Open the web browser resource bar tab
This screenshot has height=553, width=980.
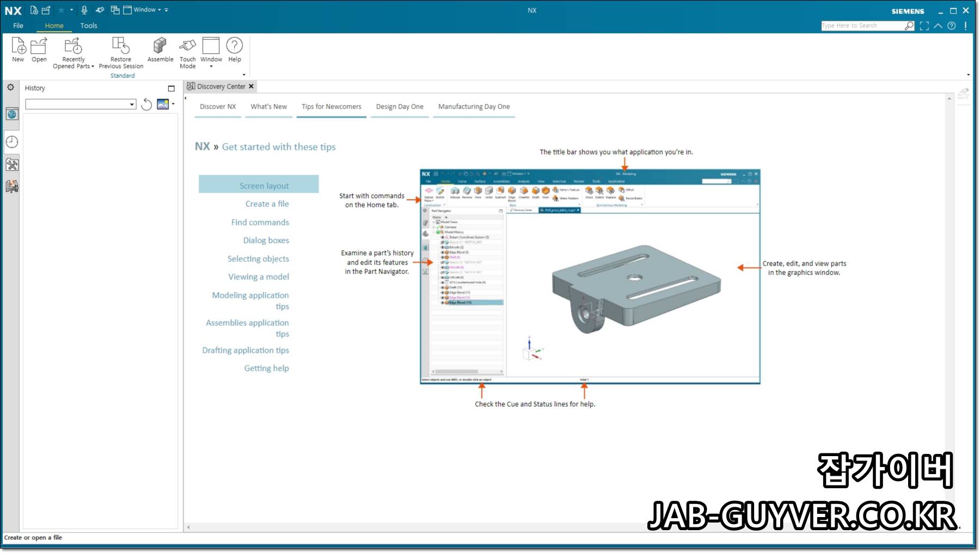click(12, 114)
